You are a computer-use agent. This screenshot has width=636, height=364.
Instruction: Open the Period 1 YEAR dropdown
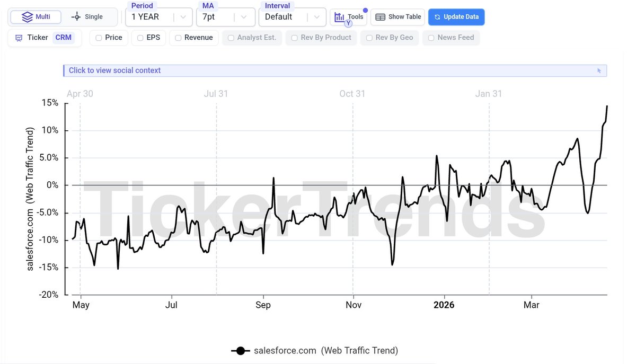159,17
